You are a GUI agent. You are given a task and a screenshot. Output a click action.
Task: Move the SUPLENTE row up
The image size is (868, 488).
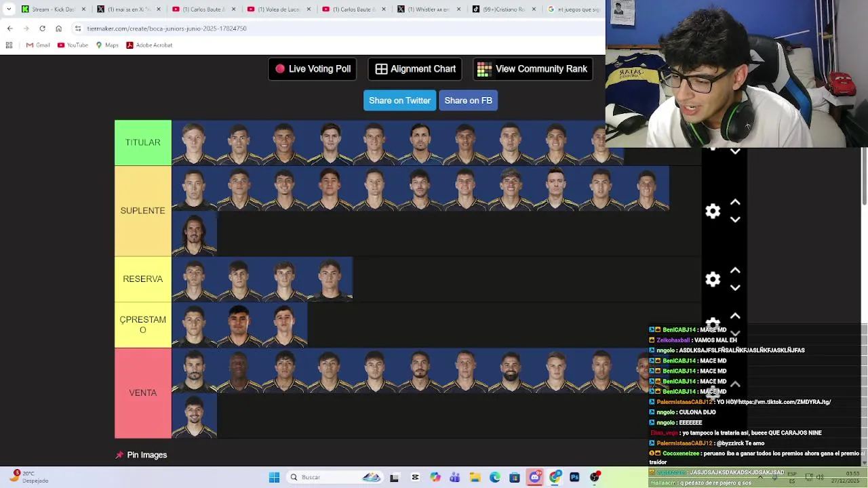[x=735, y=203]
